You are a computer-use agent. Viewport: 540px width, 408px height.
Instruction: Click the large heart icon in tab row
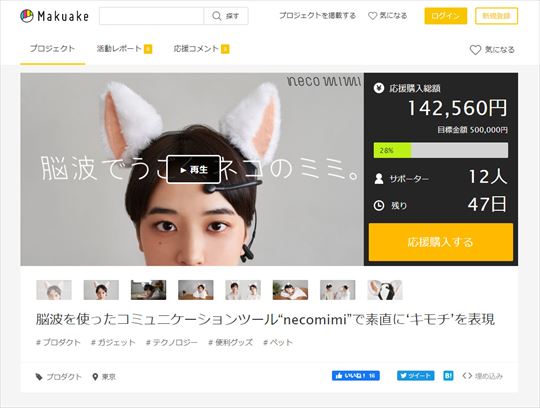pyautogui.click(x=475, y=50)
